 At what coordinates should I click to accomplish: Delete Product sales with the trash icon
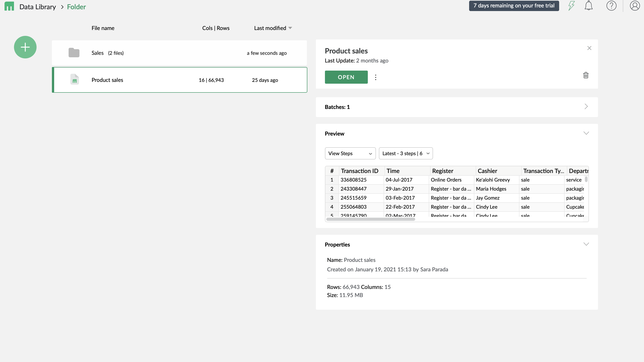[586, 75]
